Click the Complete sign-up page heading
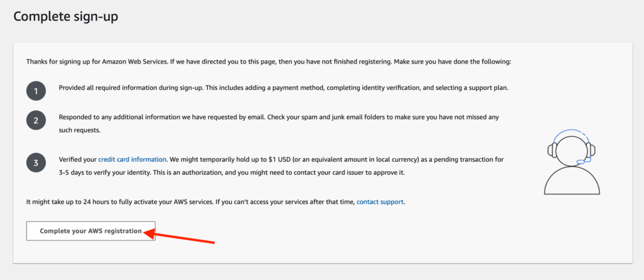The image size is (644, 280). pos(66,17)
